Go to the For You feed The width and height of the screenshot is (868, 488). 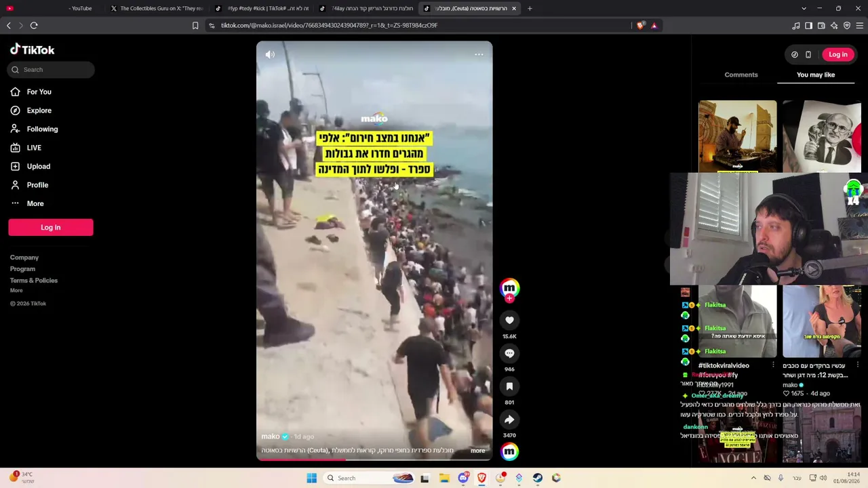[x=39, y=91]
